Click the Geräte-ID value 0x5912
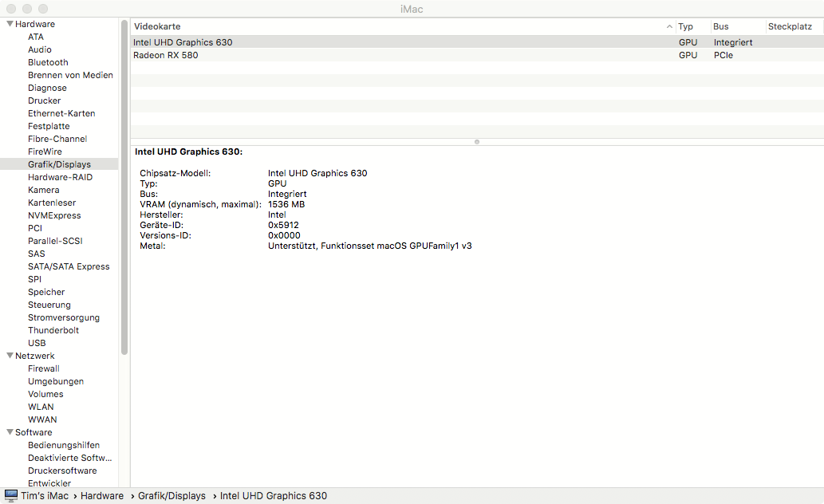The image size is (824, 504). click(283, 225)
